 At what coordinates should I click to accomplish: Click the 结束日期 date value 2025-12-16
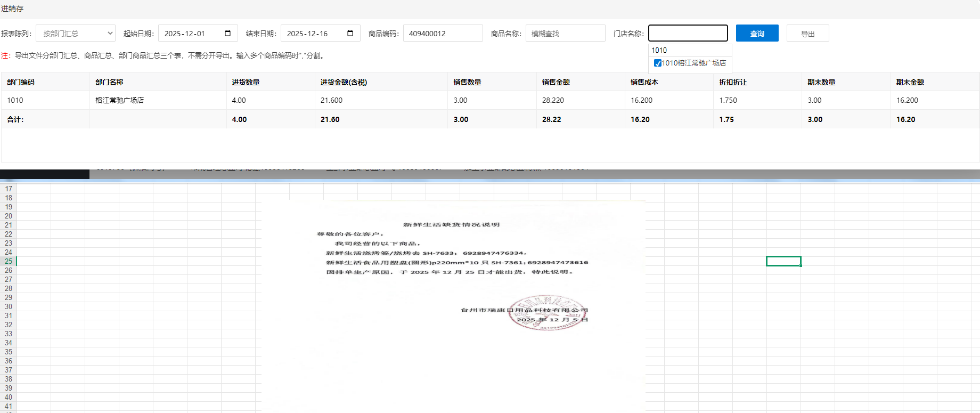(x=307, y=34)
